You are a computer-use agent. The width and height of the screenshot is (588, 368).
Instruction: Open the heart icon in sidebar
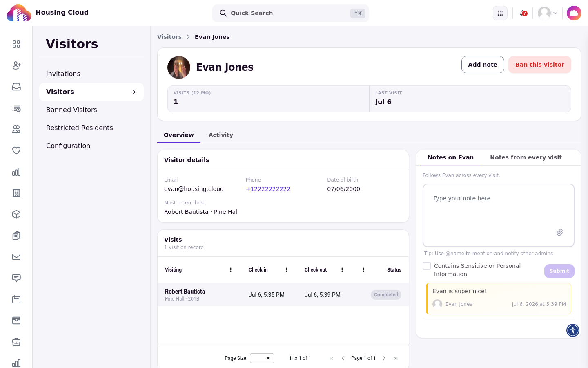tap(16, 150)
